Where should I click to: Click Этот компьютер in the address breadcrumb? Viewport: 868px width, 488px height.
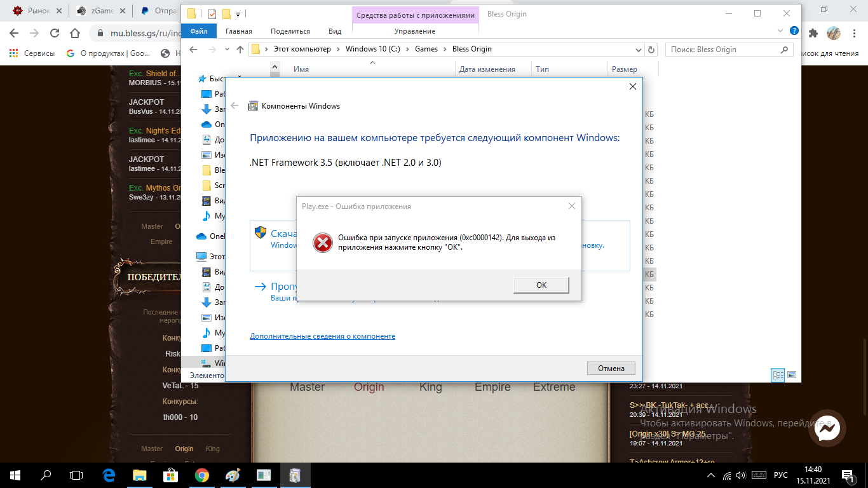[x=302, y=49]
